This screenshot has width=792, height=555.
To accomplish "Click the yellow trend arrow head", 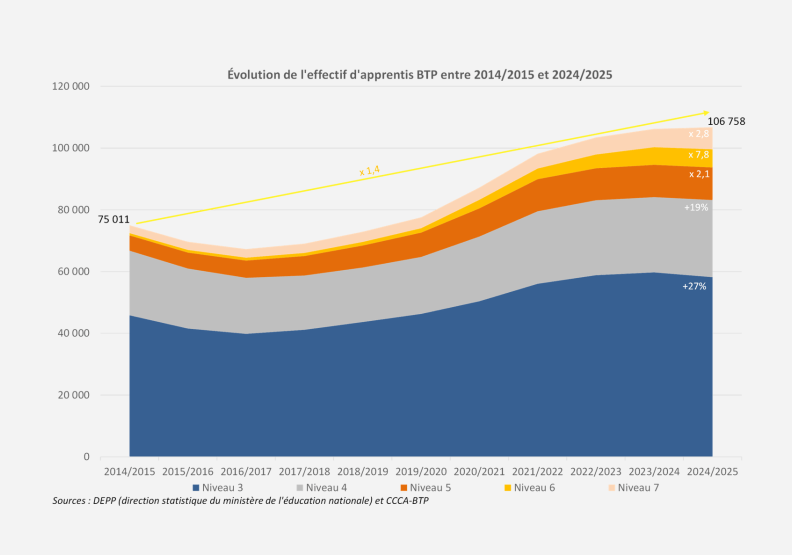I will click(706, 113).
